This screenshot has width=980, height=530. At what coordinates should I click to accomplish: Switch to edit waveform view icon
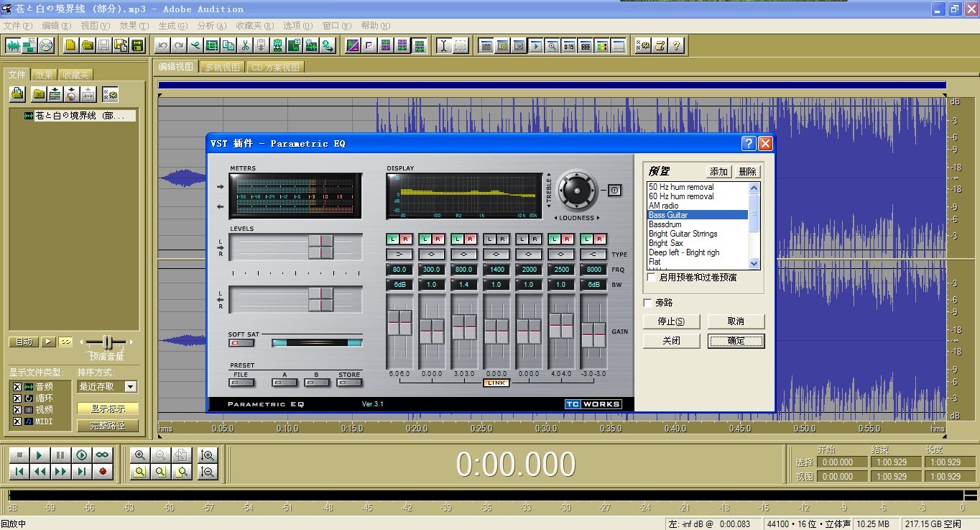(13, 45)
